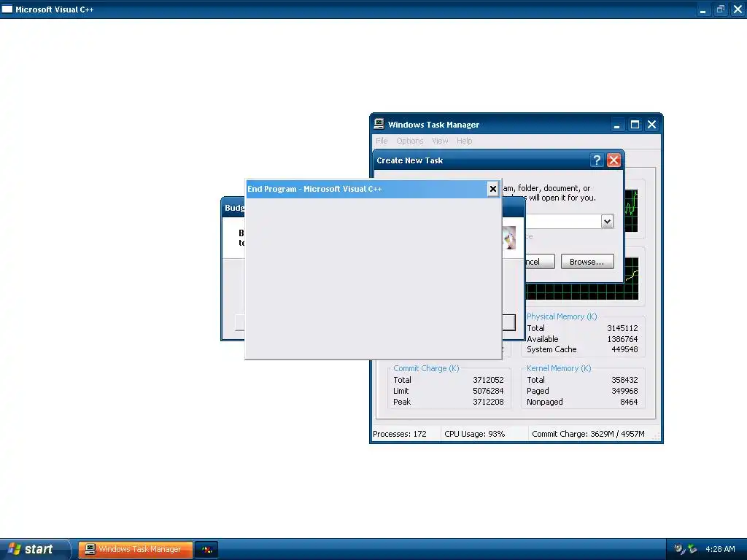Click the first system tray icon
Screen dimensions: 747x560
tap(679, 549)
